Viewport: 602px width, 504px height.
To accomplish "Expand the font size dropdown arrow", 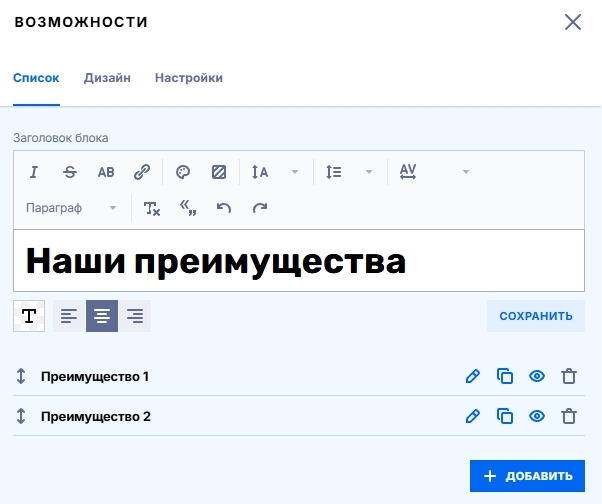I will pos(295,172).
